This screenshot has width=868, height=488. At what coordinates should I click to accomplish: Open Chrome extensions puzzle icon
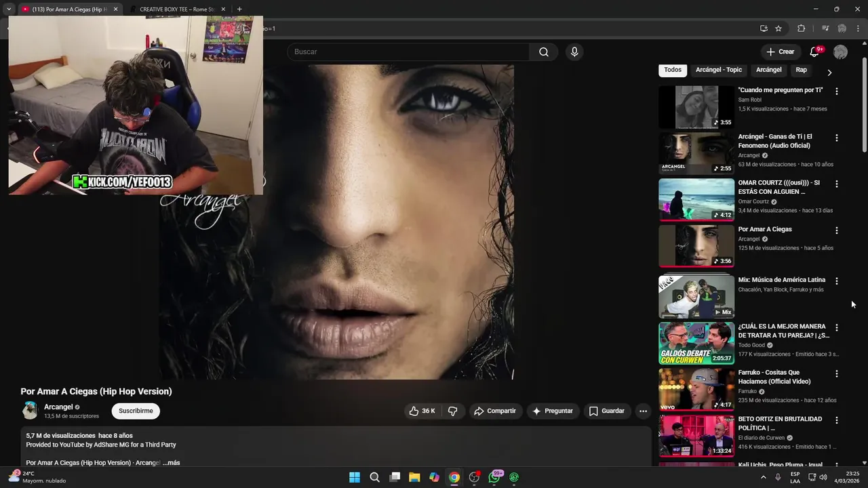tap(801, 28)
